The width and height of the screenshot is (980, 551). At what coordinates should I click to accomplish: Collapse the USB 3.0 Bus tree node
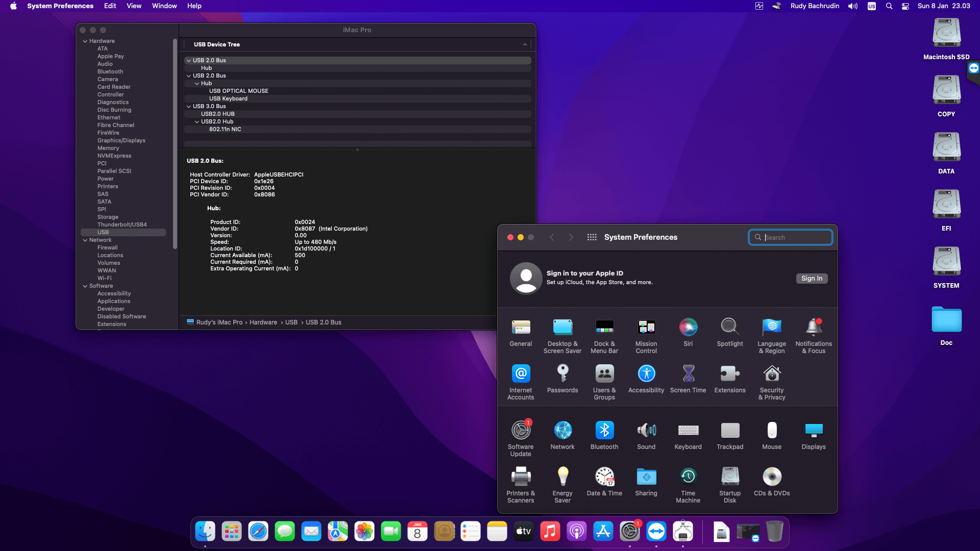(x=189, y=107)
